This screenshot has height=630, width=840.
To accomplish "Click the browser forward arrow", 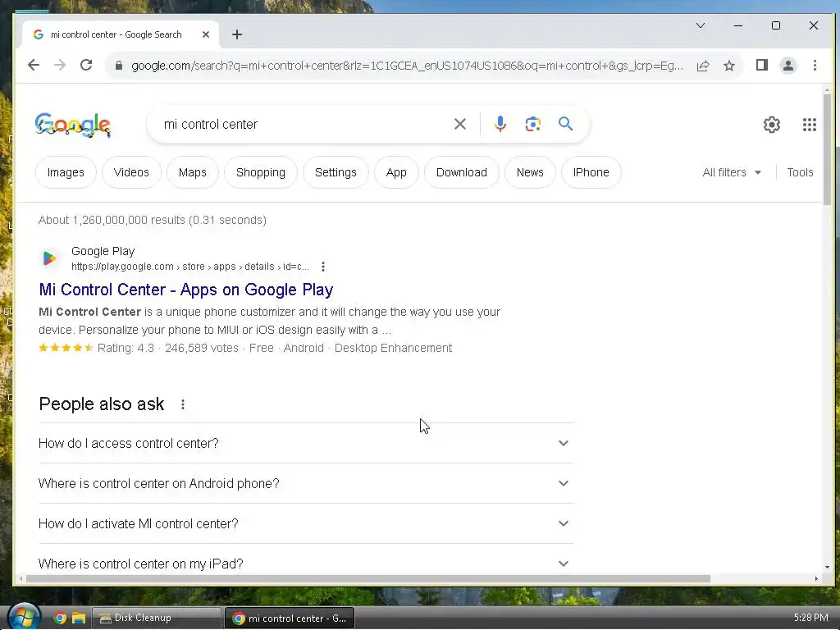I will [x=59, y=66].
